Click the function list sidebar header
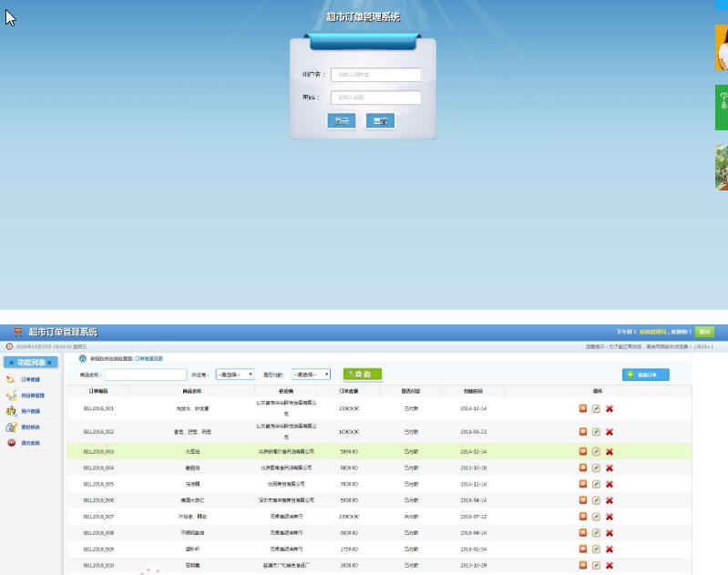This screenshot has width=728, height=575. (x=31, y=363)
